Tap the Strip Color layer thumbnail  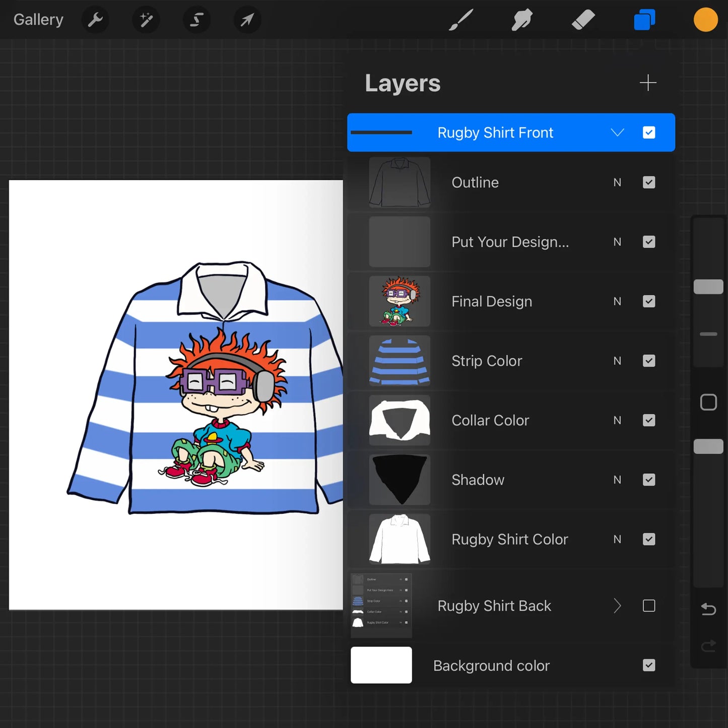tap(399, 361)
